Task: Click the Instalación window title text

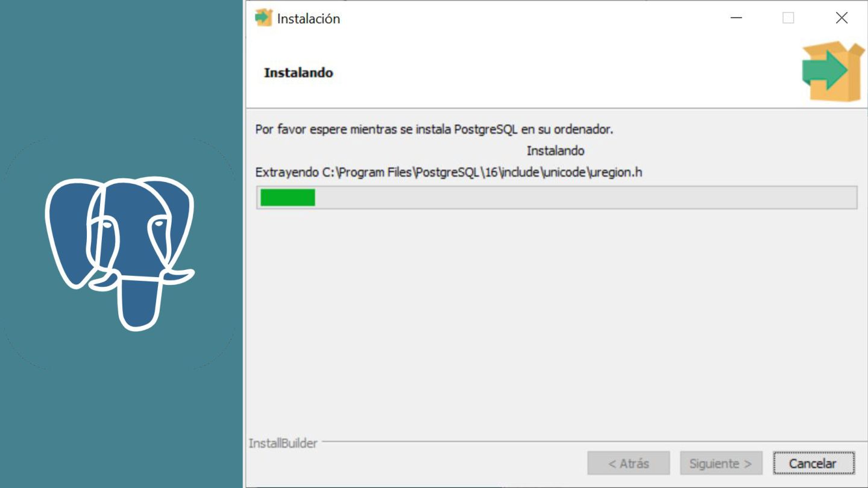Action: (309, 19)
